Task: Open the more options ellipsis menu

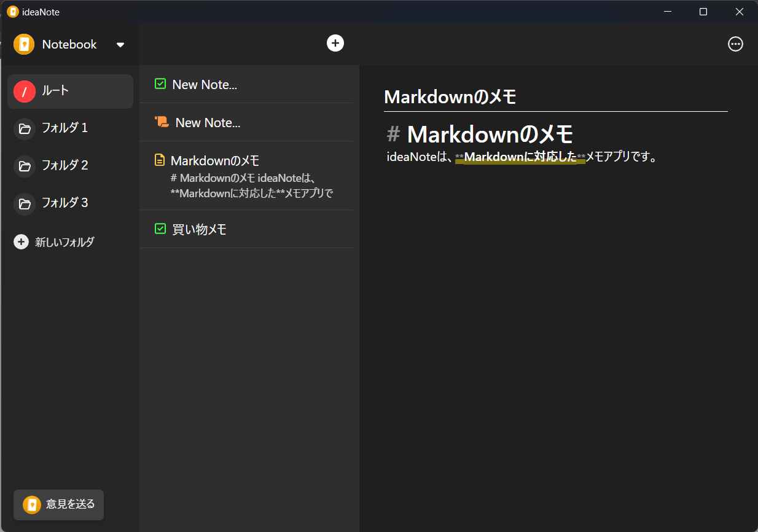Action: pos(735,44)
